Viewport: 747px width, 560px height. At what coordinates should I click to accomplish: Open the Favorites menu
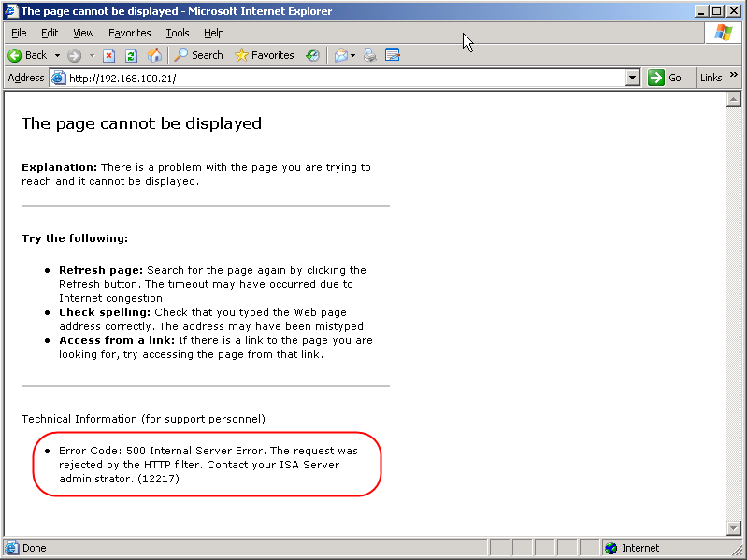130,33
